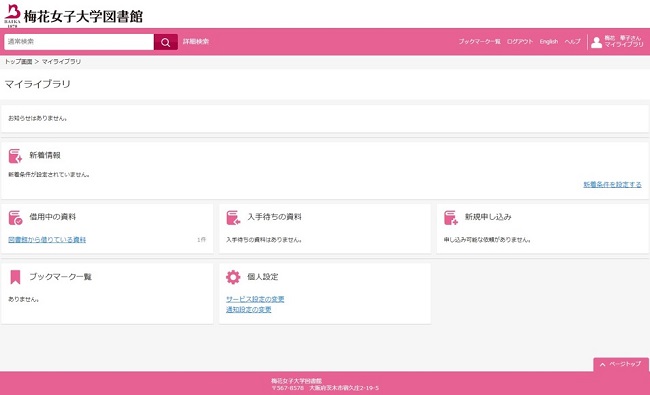Click the 入手待ちの資料 book icon
The height and width of the screenshot is (395, 650).
click(233, 218)
